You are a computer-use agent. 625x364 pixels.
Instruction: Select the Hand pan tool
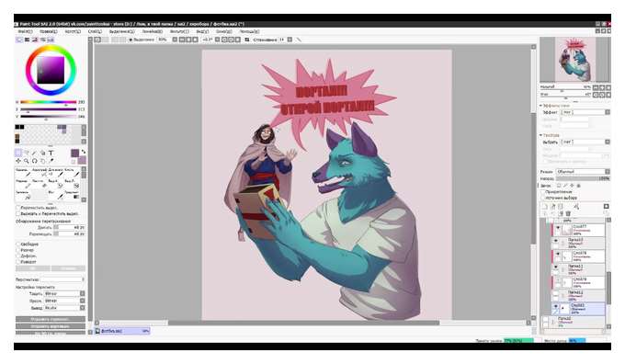(42, 161)
